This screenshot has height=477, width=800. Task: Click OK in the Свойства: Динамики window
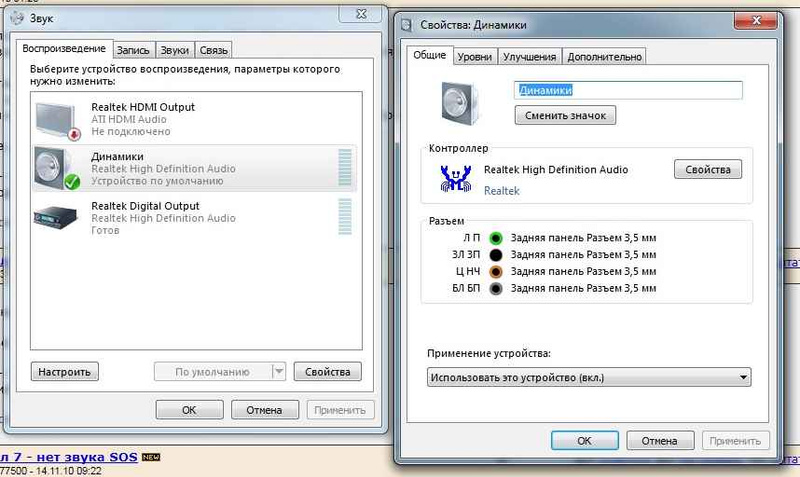585,441
